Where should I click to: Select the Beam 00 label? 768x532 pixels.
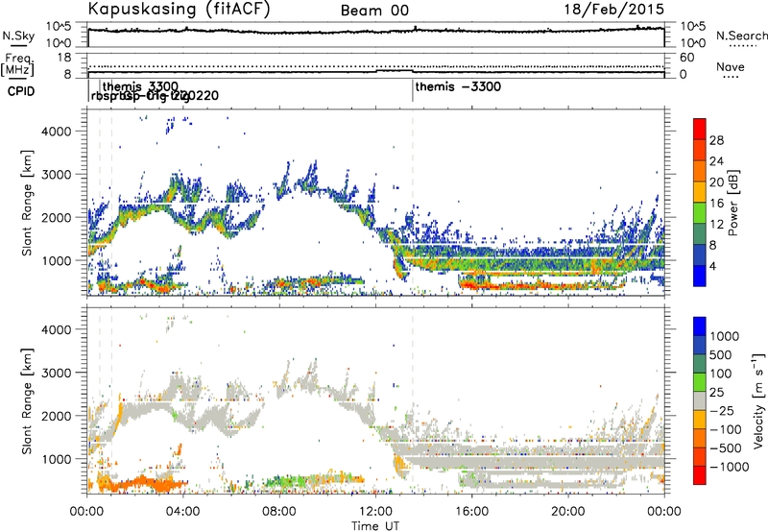click(x=374, y=11)
